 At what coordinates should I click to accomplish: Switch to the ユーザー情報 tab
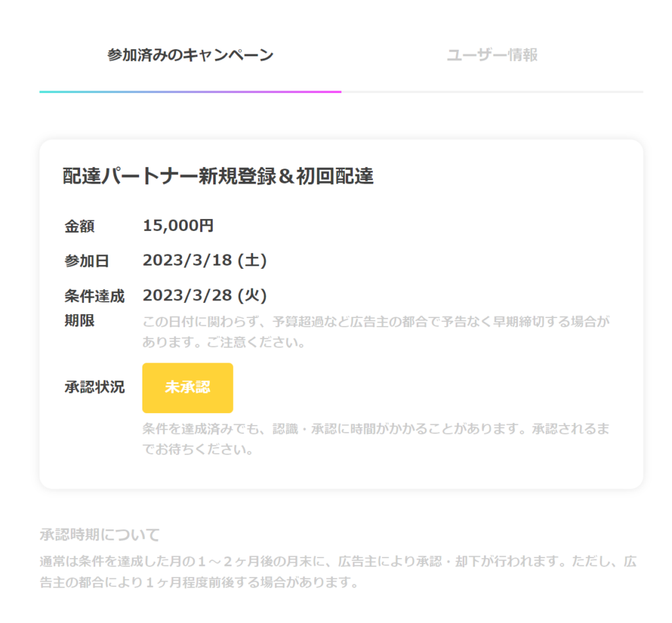[492, 55]
